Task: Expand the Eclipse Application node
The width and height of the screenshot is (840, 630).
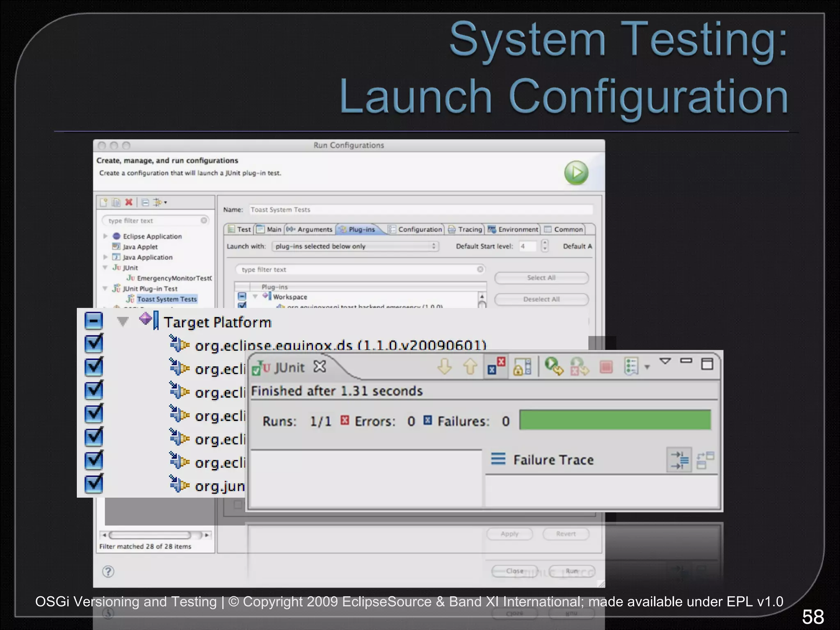Action: click(105, 236)
